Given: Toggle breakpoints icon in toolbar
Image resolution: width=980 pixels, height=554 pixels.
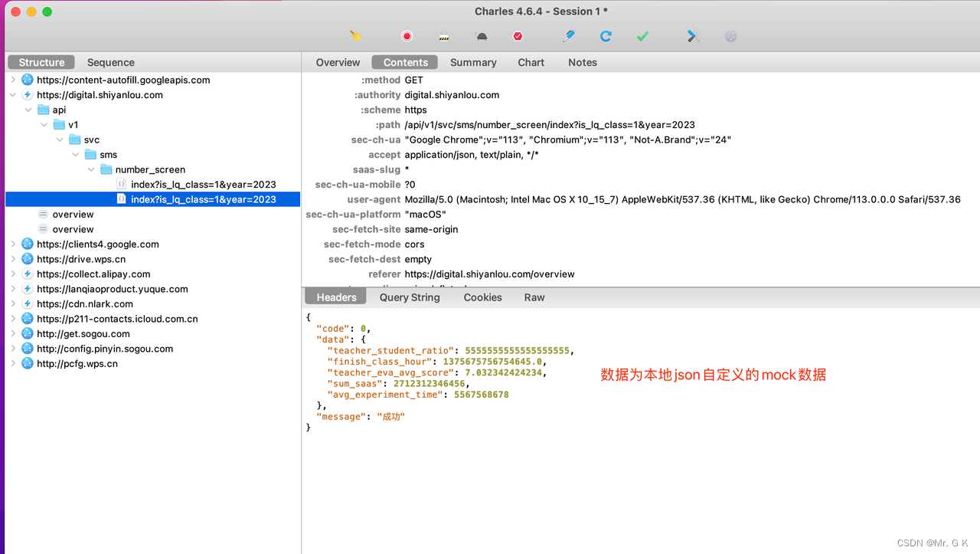Looking at the screenshot, I should pos(518,36).
